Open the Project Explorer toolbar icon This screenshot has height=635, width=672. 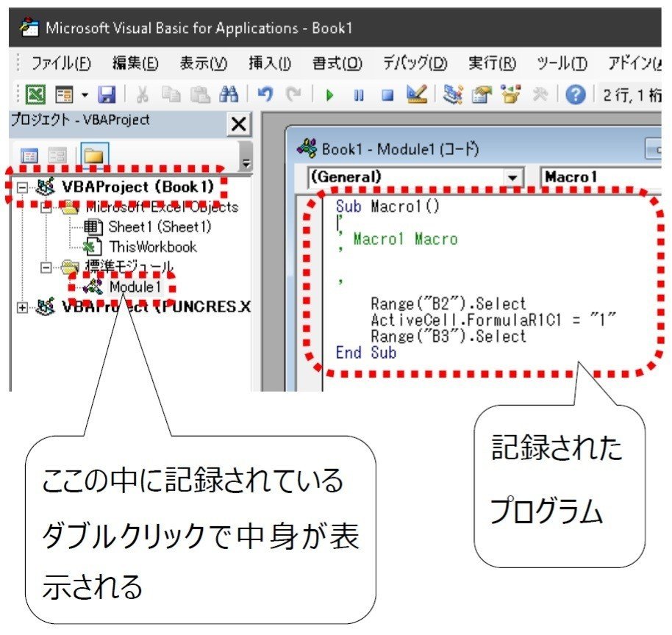click(x=453, y=94)
